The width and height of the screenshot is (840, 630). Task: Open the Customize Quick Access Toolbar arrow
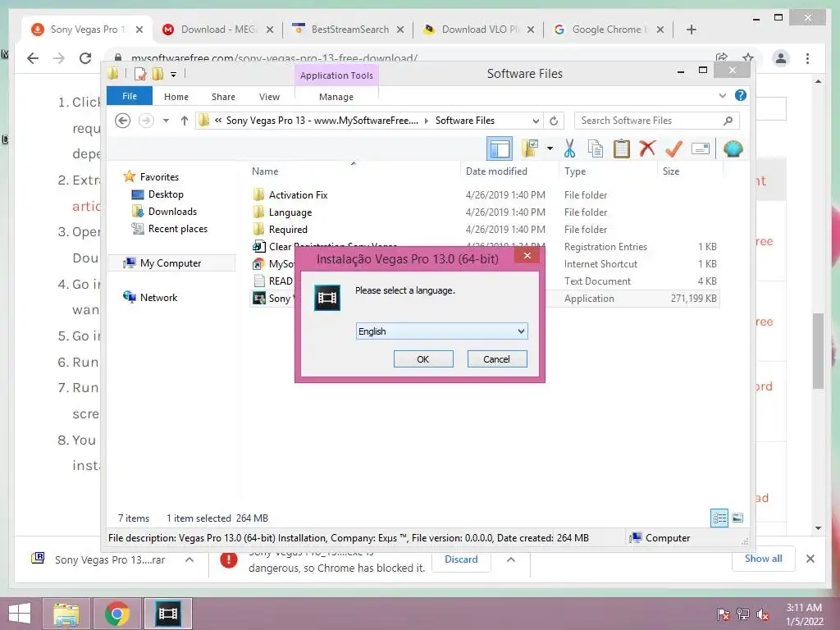coord(174,75)
